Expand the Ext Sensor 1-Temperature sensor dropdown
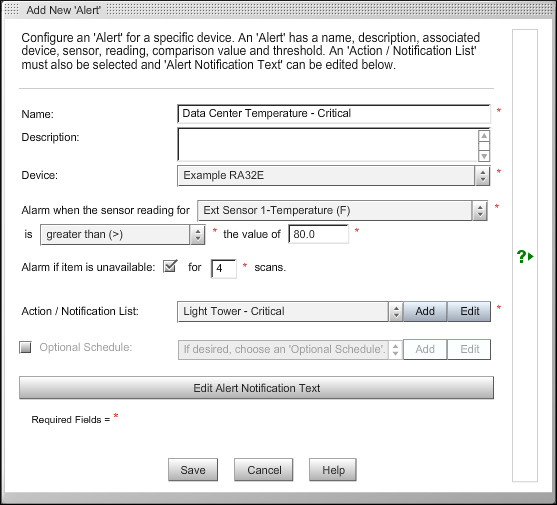Image resolution: width=557 pixels, height=505 pixels. click(x=342, y=210)
